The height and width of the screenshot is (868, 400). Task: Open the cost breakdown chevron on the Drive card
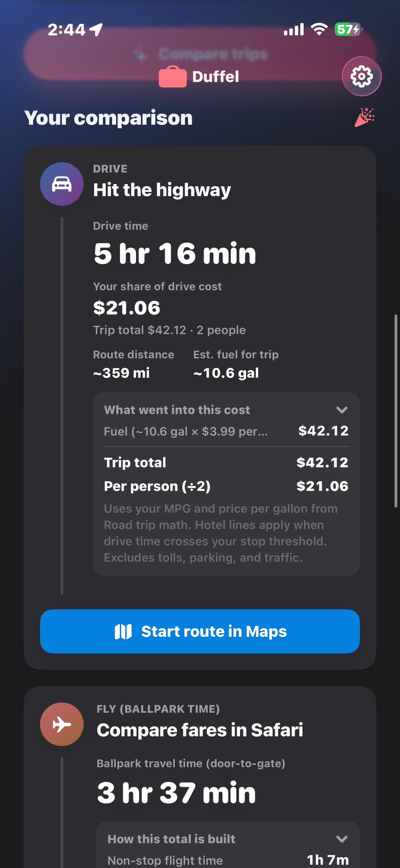(x=342, y=410)
